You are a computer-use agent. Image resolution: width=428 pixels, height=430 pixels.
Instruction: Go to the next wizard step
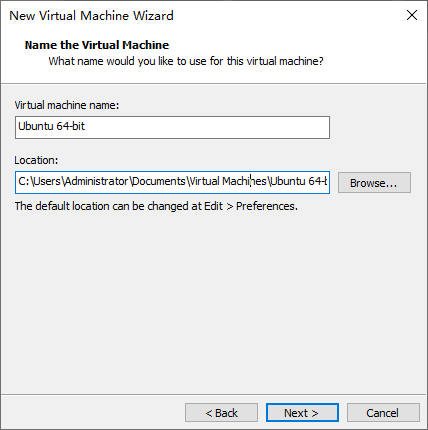pos(302,413)
